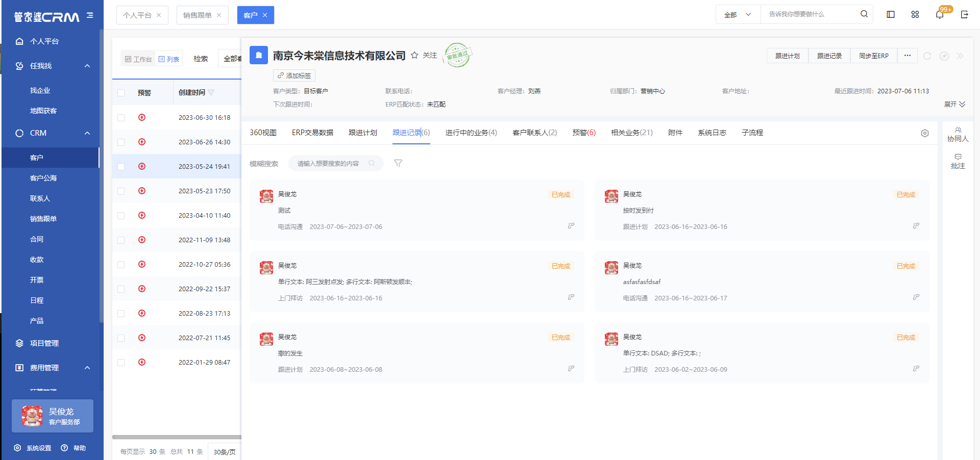Click warning icon in 2022-11-09 13:48 row

tap(142, 240)
